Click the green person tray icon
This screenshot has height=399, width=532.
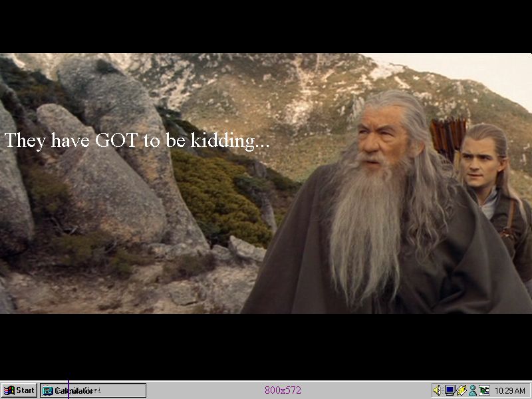point(472,390)
